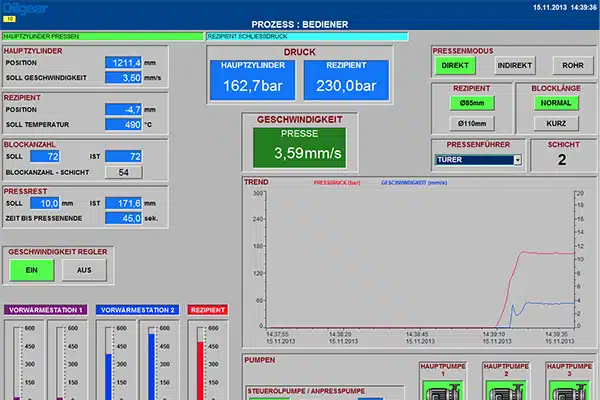Click the PRESSENMODUS heading
This screenshot has height=400, width=600.
[463, 51]
